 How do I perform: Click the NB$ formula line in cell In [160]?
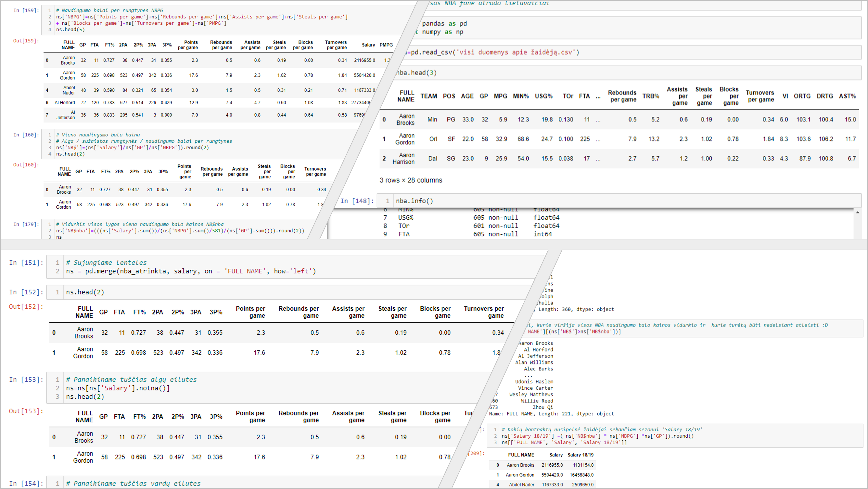132,148
